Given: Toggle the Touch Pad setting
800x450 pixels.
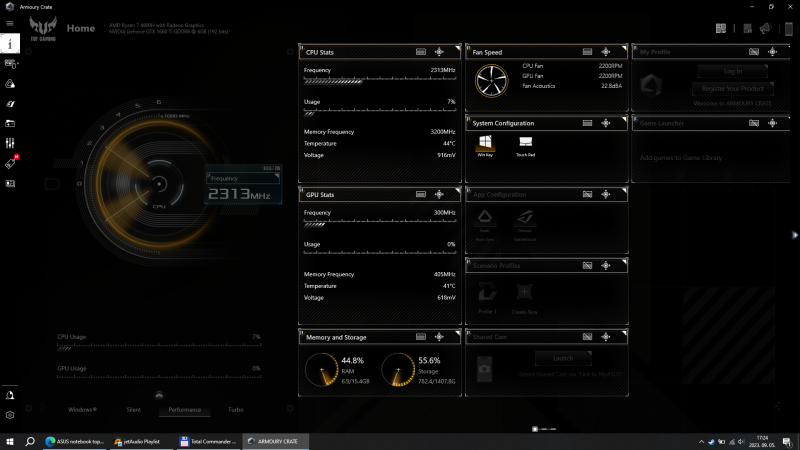Looking at the screenshot, I should click(x=525, y=146).
